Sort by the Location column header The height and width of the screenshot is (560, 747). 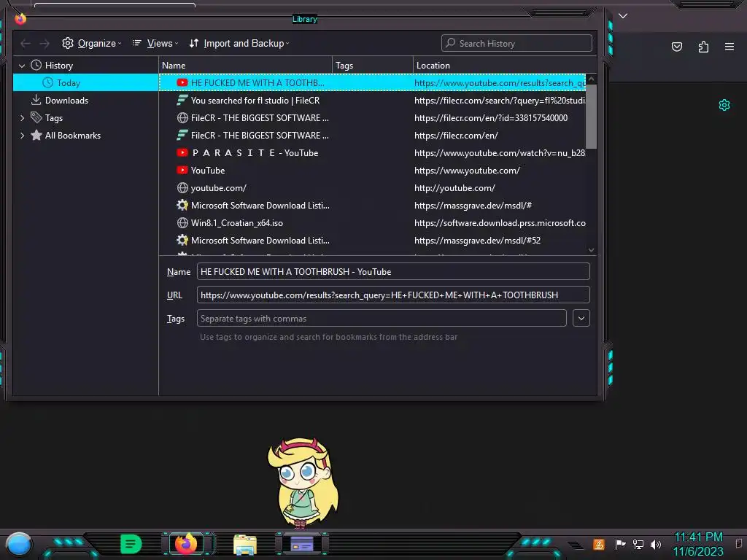pos(504,65)
